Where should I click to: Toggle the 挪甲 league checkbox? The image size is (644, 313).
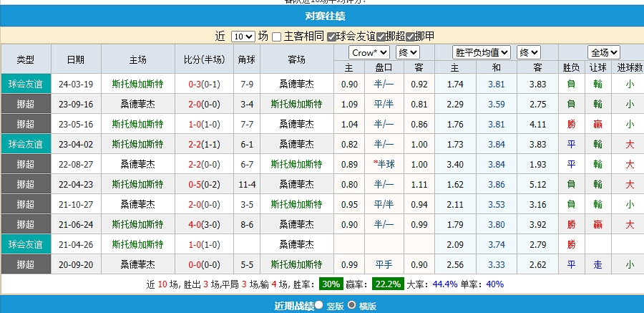pyautogui.click(x=411, y=37)
